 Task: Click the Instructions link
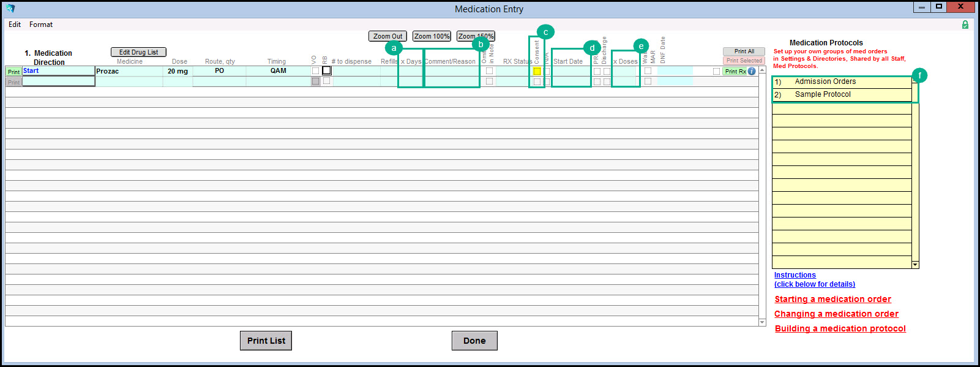click(x=795, y=275)
